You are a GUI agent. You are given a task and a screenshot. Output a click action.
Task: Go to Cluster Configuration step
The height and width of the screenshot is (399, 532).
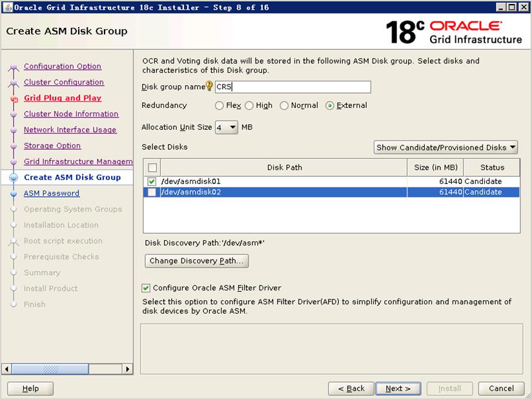(x=64, y=82)
